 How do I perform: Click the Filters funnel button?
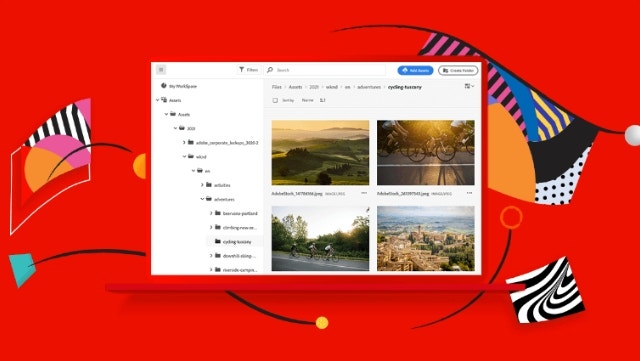pyautogui.click(x=248, y=70)
